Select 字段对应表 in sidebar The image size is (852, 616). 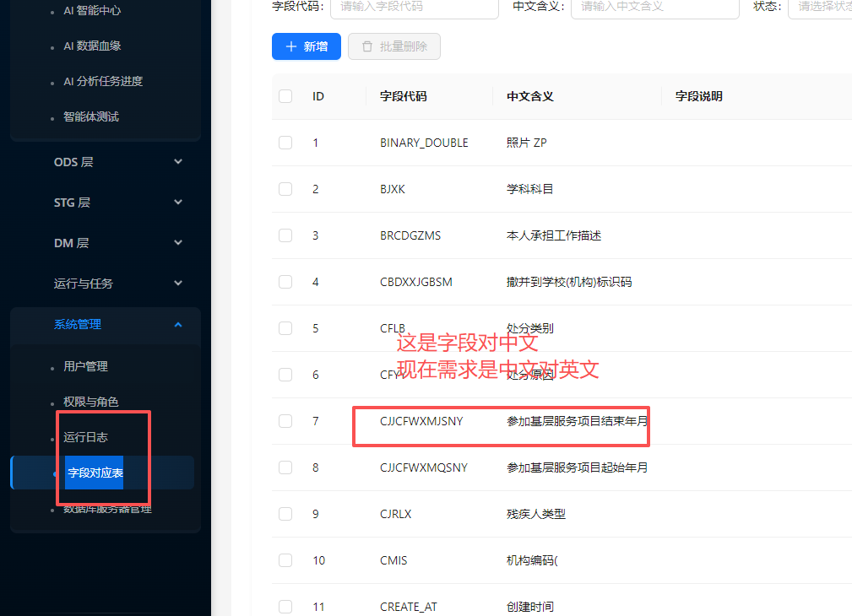point(95,473)
